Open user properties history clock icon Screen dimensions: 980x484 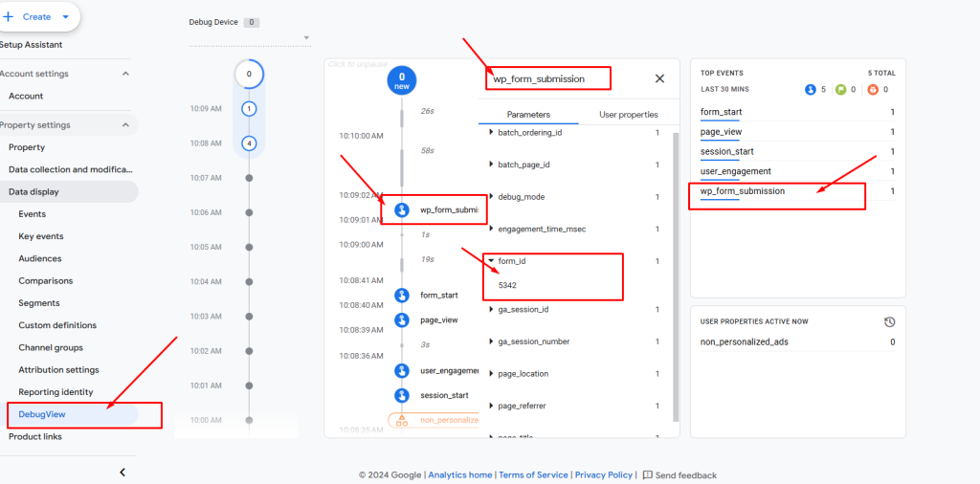click(889, 321)
